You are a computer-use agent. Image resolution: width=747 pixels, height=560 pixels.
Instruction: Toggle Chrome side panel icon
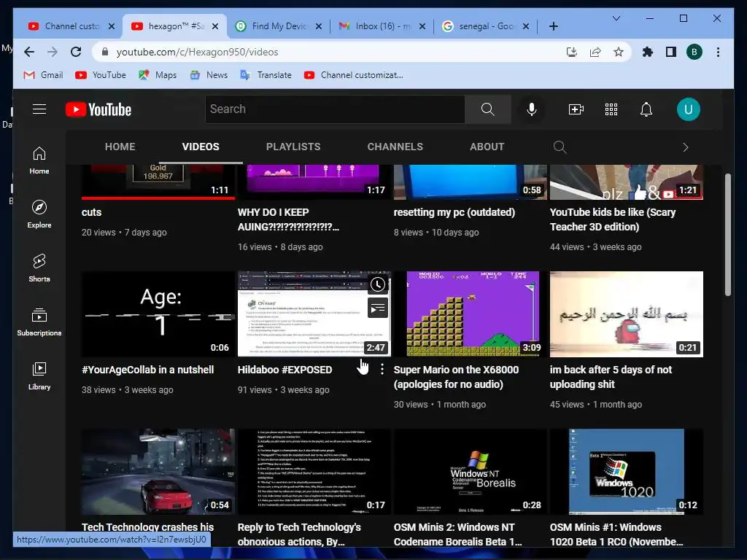click(671, 52)
